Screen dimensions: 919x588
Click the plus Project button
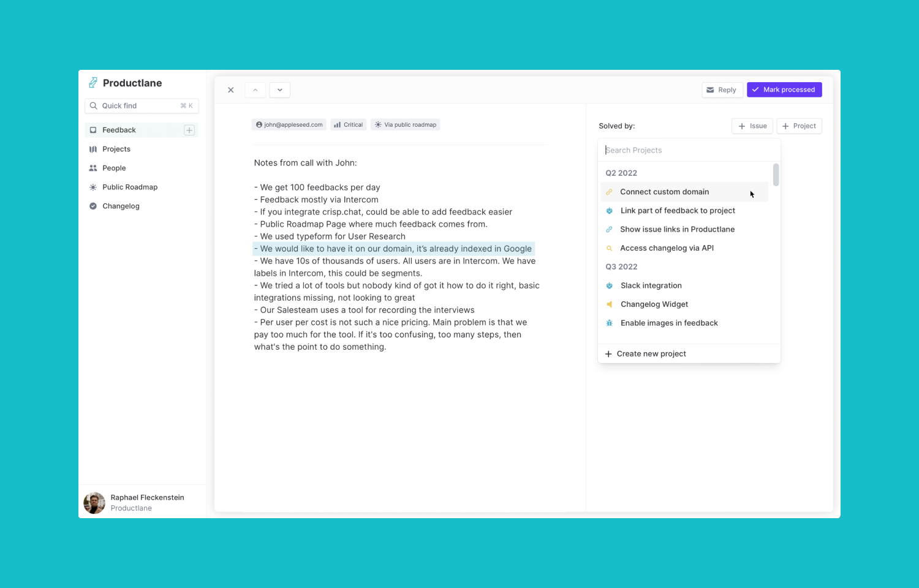[x=800, y=126]
